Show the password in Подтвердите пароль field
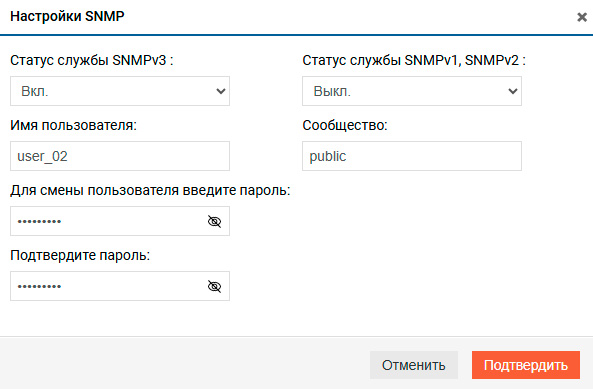Screen dimensions: 593x389 tap(214, 286)
